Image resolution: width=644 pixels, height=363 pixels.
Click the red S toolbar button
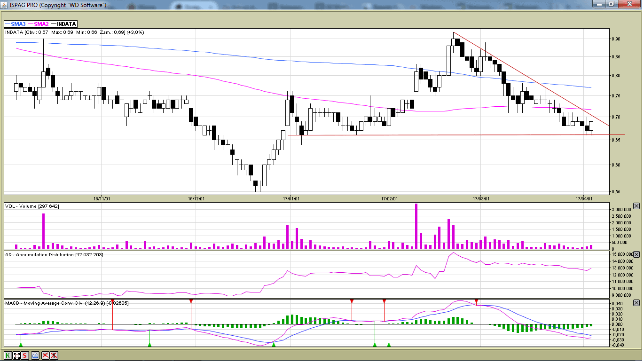click(x=25, y=355)
